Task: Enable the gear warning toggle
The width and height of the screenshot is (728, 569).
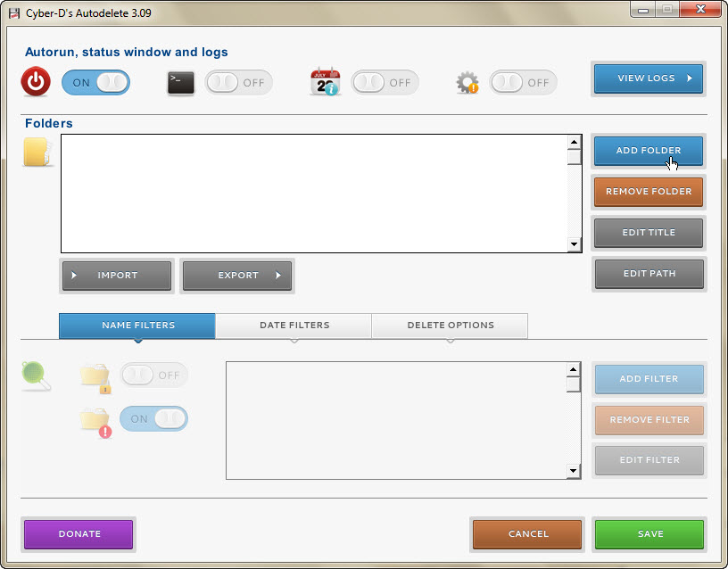Action: tap(523, 83)
